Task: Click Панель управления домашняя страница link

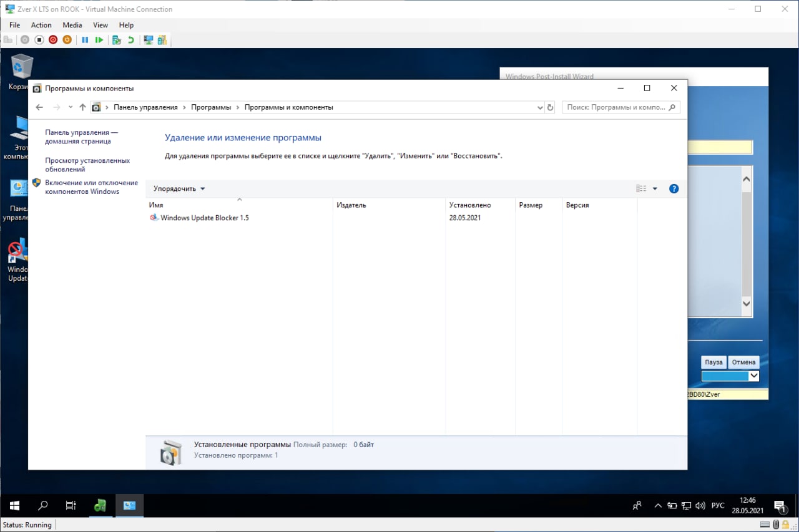Action: coord(81,137)
